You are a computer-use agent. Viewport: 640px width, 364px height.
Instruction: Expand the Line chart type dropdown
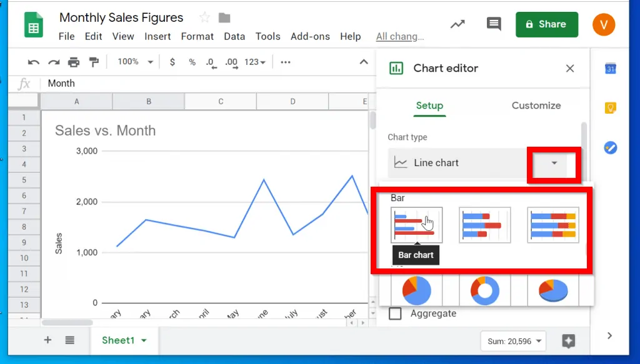coord(554,163)
